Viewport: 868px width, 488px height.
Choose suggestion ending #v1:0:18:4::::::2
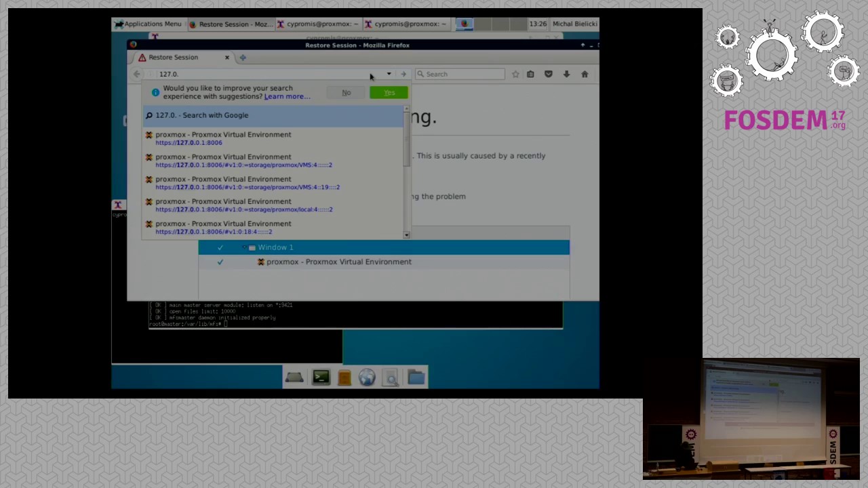tap(273, 228)
